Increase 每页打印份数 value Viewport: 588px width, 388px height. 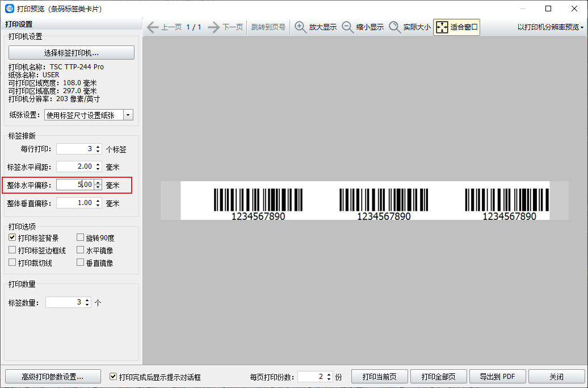click(329, 374)
